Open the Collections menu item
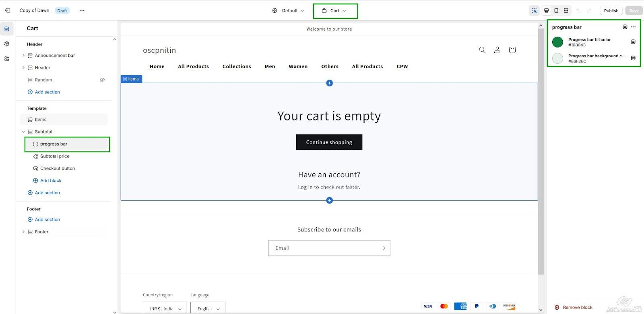Image resolution: width=644 pixels, height=314 pixels. click(x=237, y=67)
